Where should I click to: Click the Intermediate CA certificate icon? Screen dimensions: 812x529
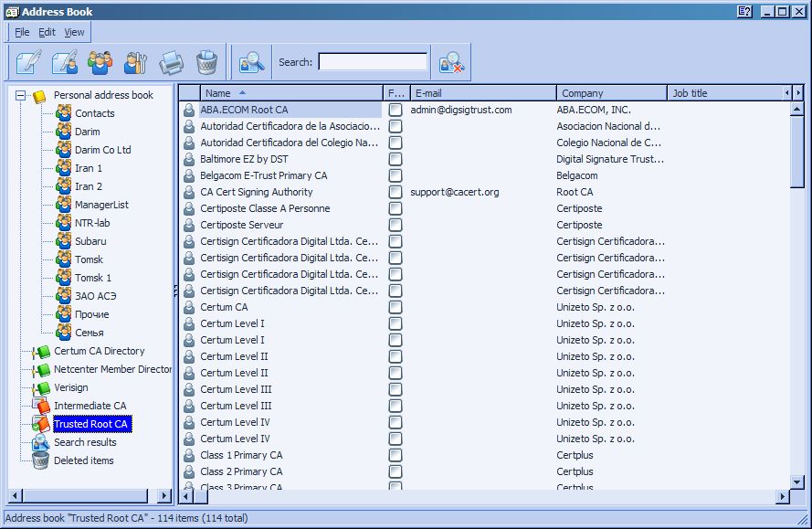(41, 406)
